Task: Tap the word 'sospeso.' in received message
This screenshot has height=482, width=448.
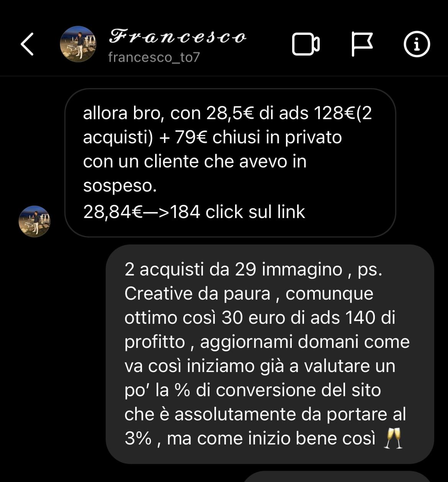Action: coord(120,186)
